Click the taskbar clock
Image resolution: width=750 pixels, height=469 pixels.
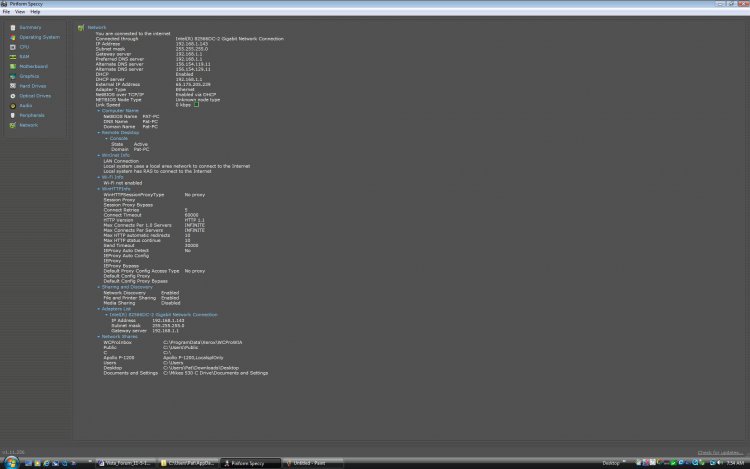pos(735,463)
